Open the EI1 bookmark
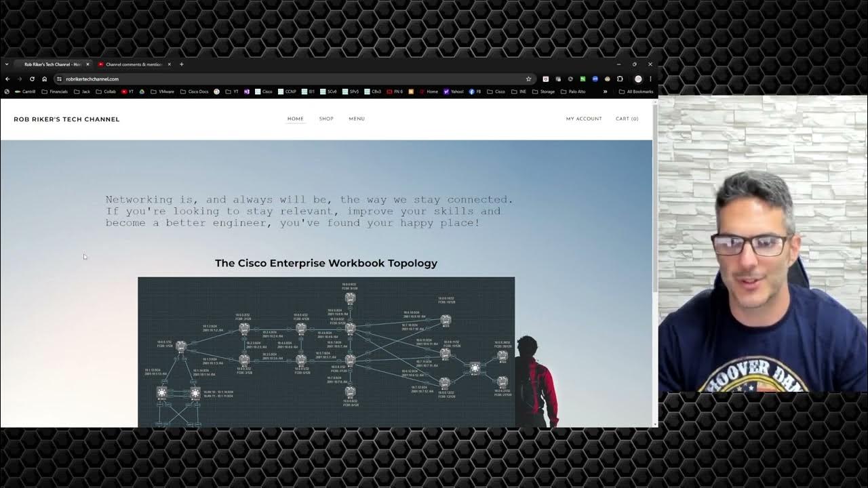Image resolution: width=868 pixels, height=488 pixels. pos(308,91)
